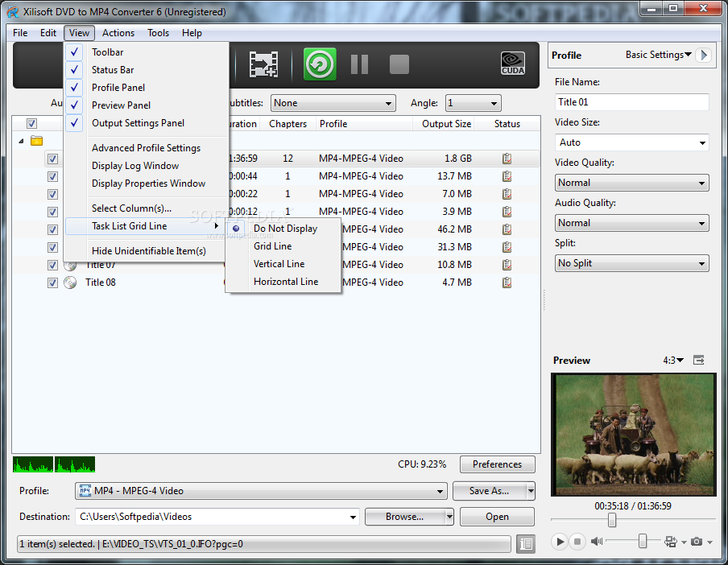Screen dimensions: 728x565
Task: Open the Video Size dropdown
Action: point(631,142)
